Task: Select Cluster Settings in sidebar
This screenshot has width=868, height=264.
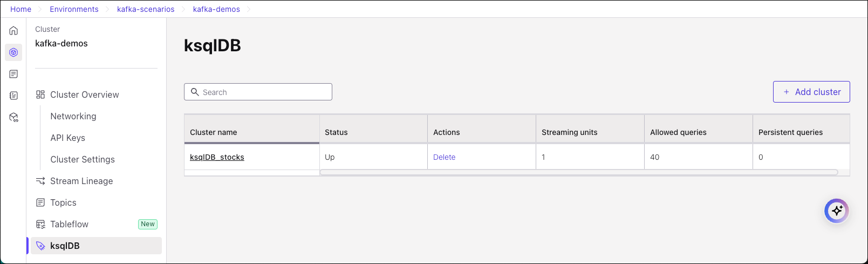Action: coord(82,159)
